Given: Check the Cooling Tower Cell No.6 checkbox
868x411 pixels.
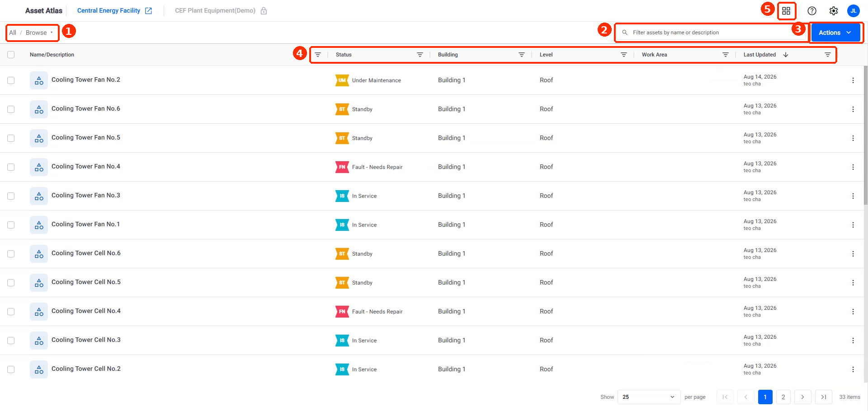Looking at the screenshot, I should point(11,254).
